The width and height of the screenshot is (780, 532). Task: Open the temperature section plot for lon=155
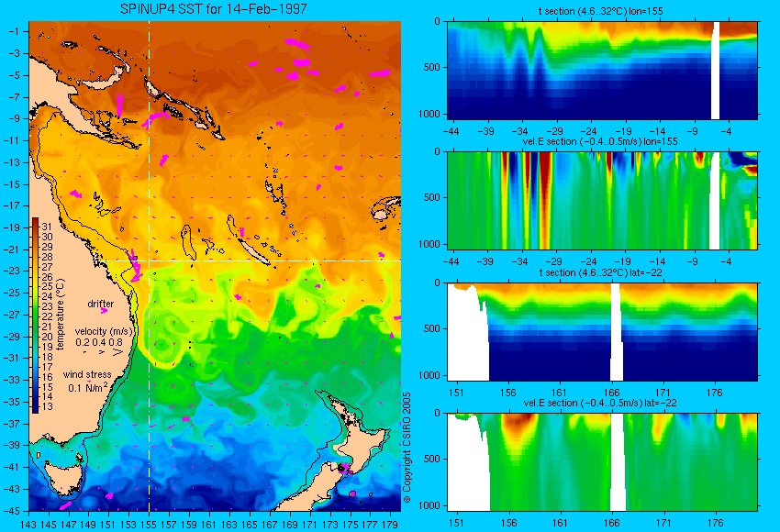pyautogui.click(x=602, y=71)
